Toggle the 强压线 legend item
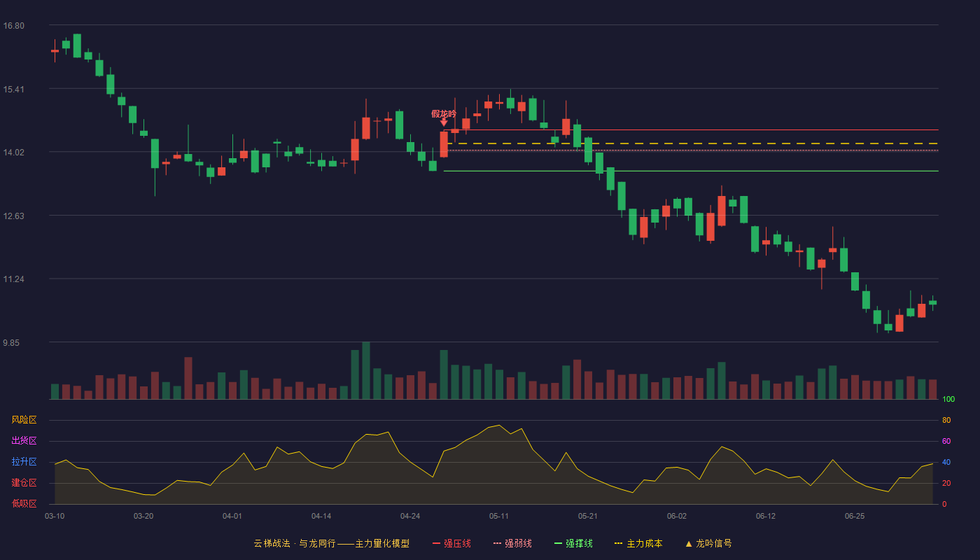The height and width of the screenshot is (560, 980). coord(451,543)
